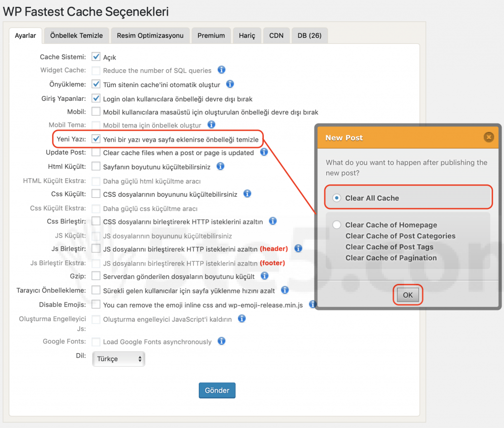The height and width of the screenshot is (428, 504).
Task: Close the New Post dialog
Action: click(x=488, y=137)
